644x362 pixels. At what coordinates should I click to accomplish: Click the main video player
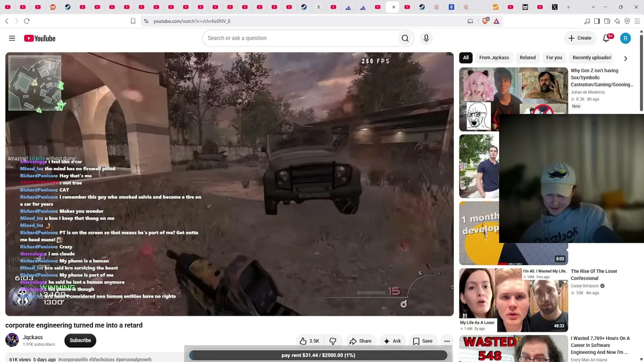coord(229,184)
